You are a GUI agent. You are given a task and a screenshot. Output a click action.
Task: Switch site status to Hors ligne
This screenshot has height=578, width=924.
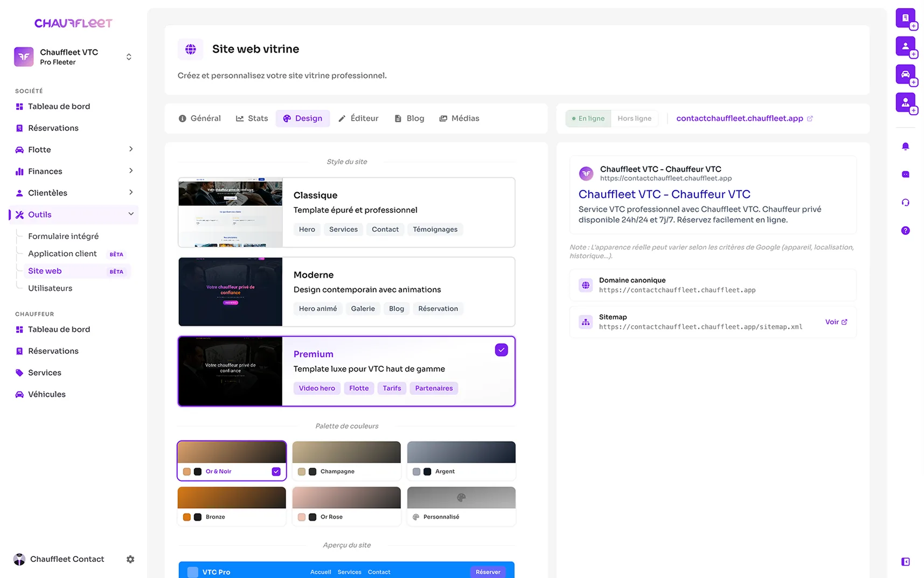[634, 119]
